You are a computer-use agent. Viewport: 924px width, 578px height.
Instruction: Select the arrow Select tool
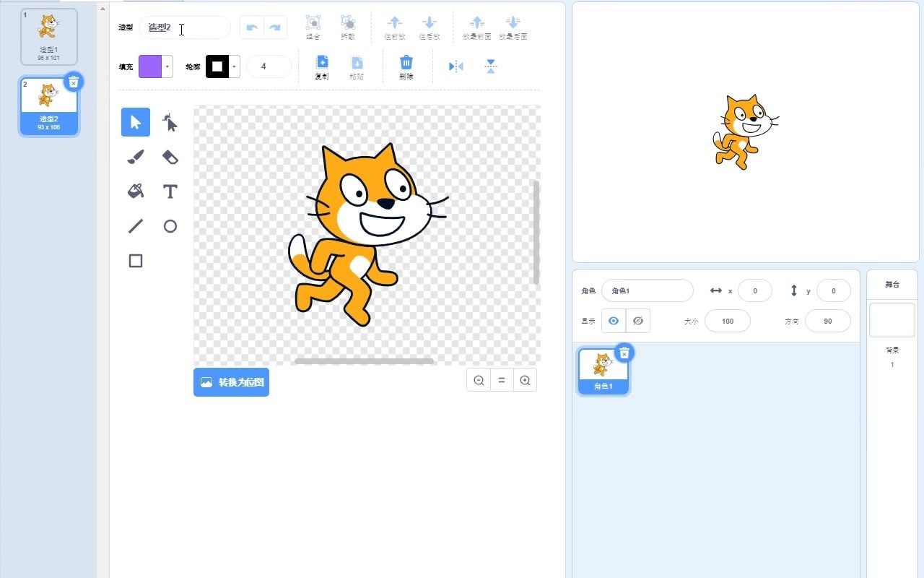point(136,122)
